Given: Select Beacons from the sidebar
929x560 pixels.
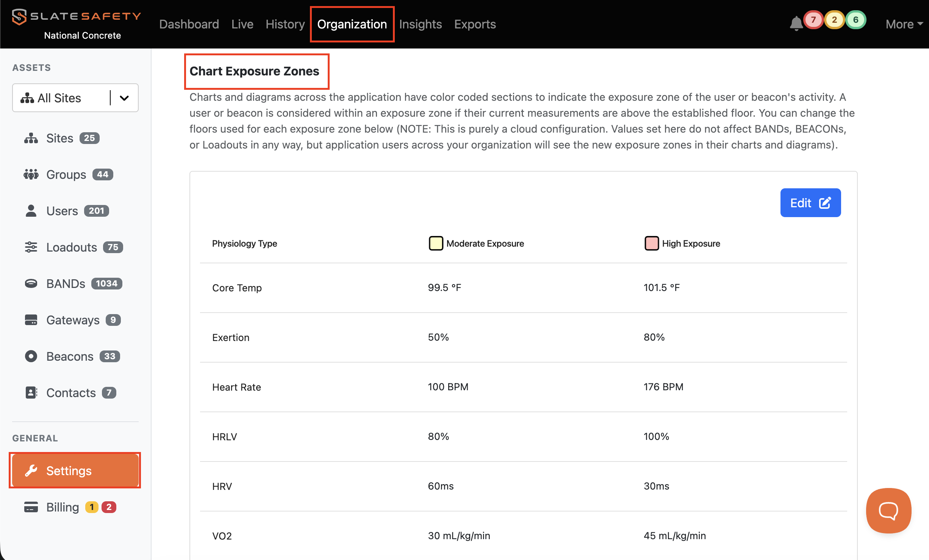Looking at the screenshot, I should (x=70, y=357).
